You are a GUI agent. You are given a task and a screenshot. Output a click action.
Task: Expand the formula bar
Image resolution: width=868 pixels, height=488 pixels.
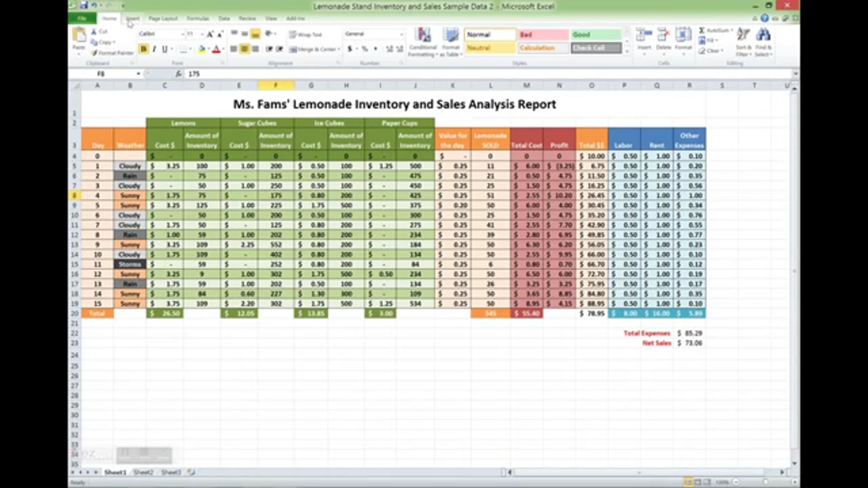tap(795, 74)
